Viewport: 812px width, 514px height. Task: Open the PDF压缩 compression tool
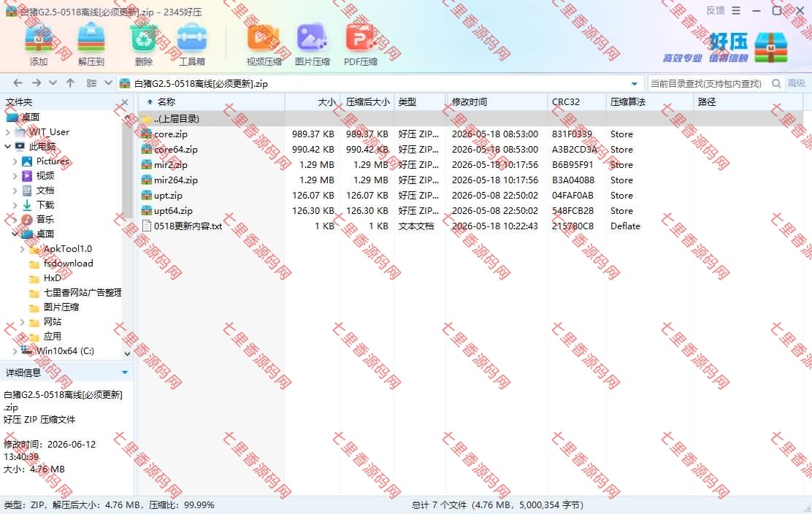click(x=361, y=45)
